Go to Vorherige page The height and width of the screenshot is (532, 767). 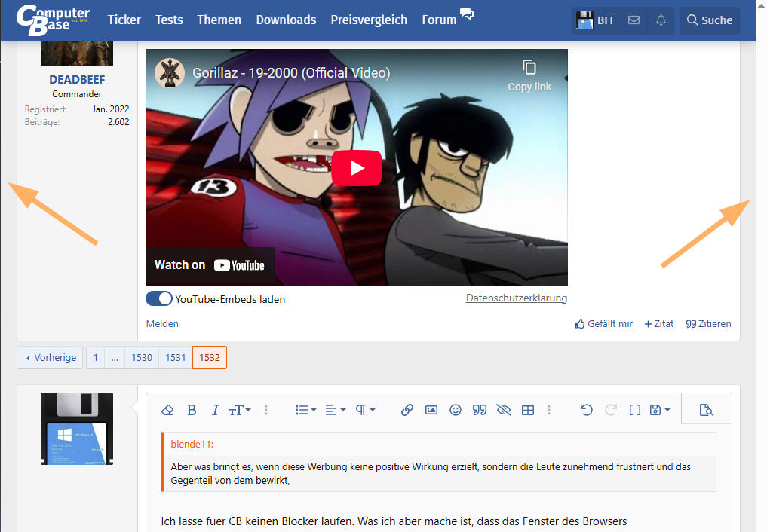tap(50, 358)
